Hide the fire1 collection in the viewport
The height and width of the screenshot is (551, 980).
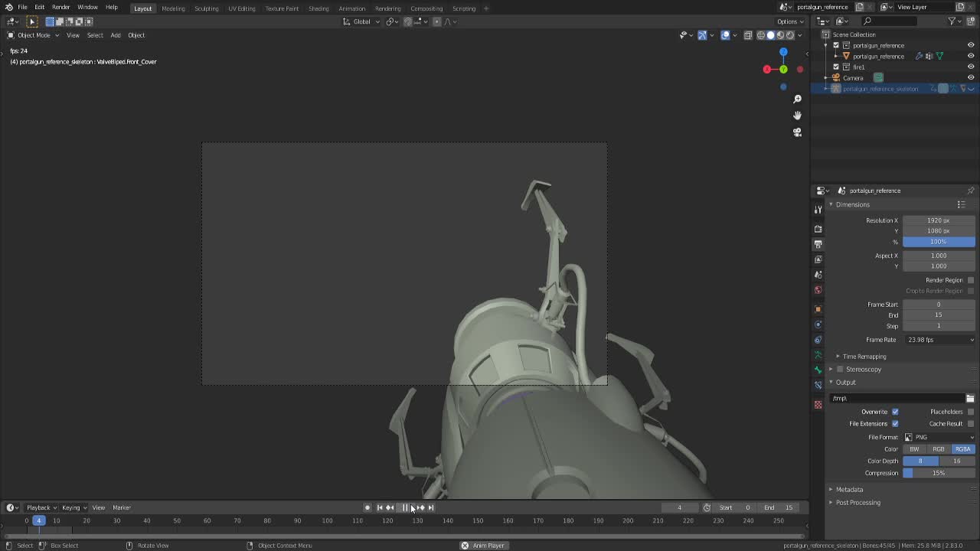coord(971,67)
